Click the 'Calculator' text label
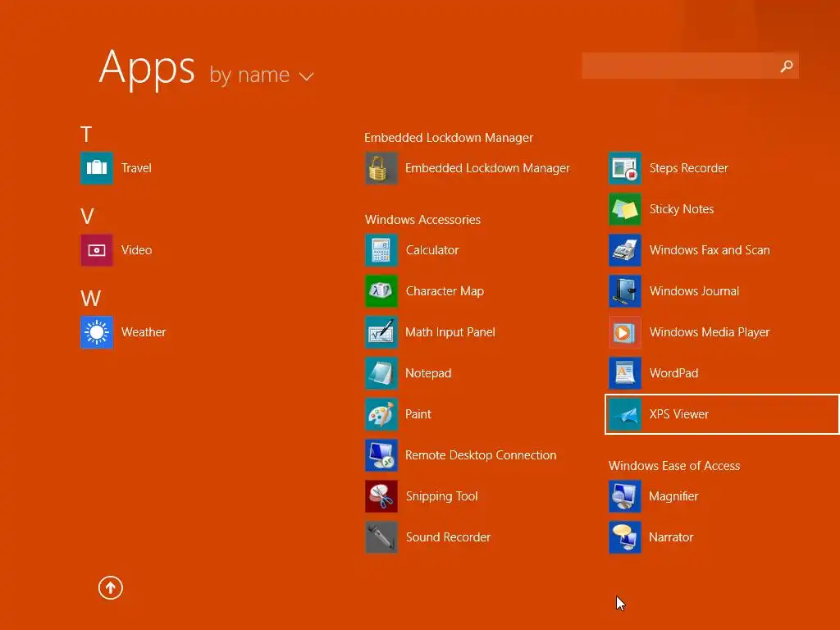This screenshot has height=630, width=840. (x=432, y=250)
